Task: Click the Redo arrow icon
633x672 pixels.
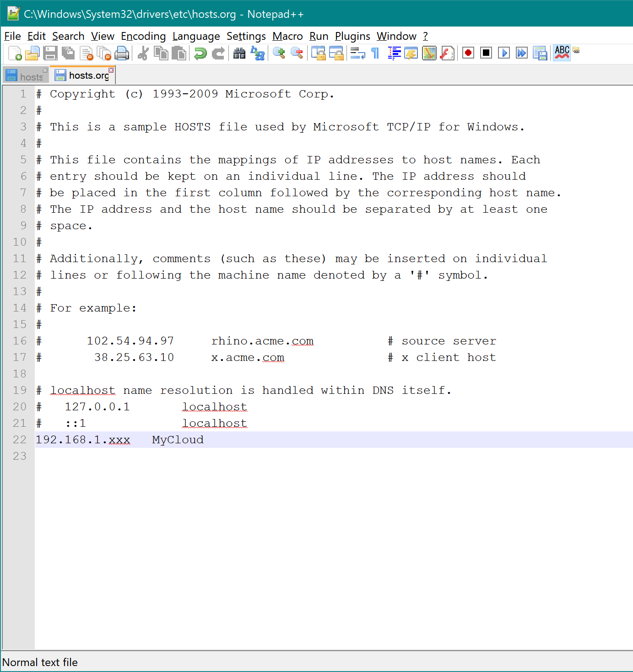Action: [x=218, y=54]
